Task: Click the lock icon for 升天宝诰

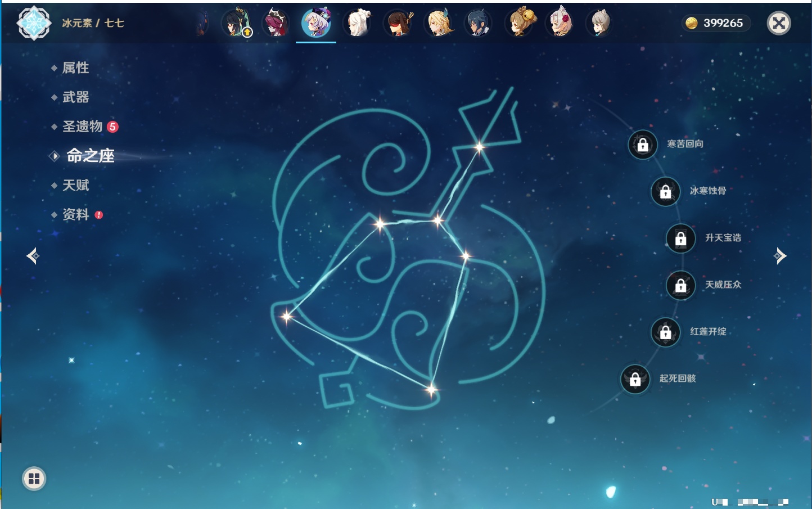Action: pyautogui.click(x=681, y=238)
